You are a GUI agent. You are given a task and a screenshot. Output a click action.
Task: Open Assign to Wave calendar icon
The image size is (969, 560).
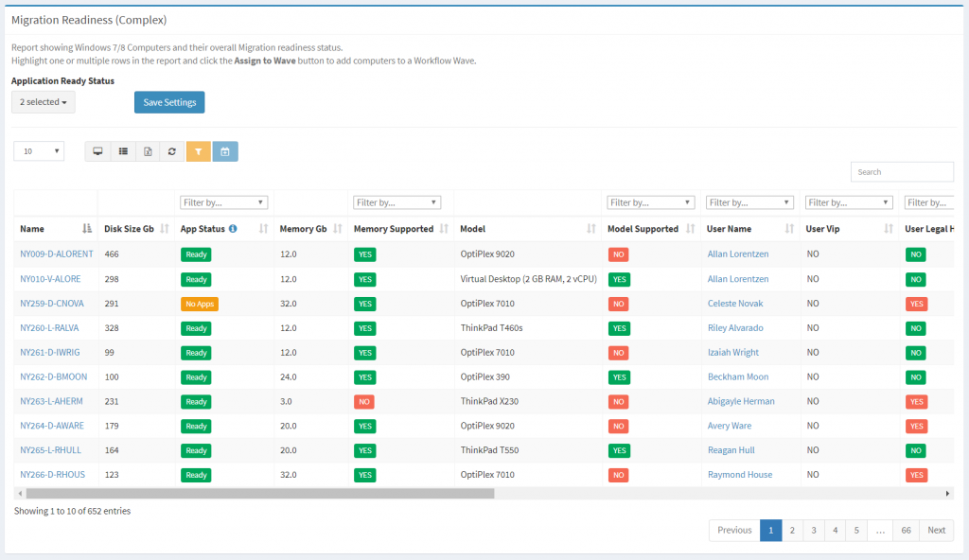coord(223,150)
